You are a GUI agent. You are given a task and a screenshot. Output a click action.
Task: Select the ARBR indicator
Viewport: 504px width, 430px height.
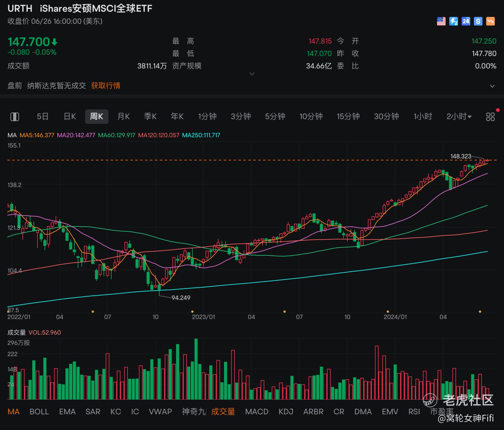(313, 412)
